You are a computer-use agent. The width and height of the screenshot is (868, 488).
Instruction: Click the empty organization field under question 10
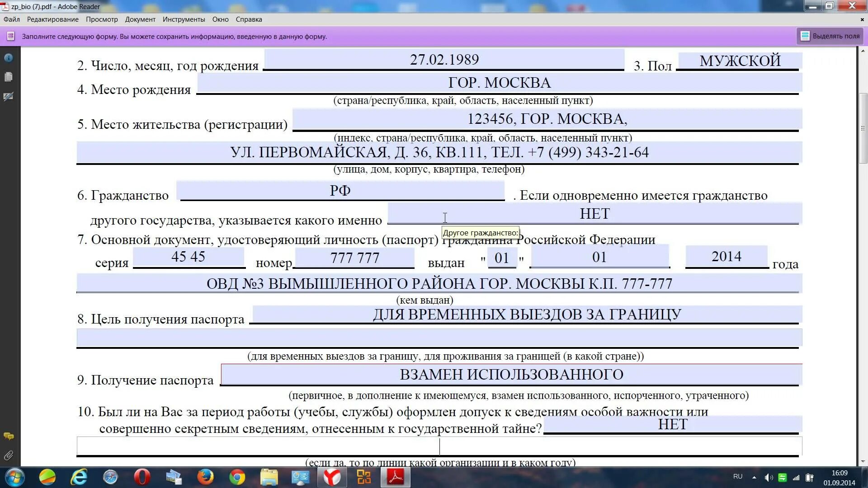tap(439, 446)
